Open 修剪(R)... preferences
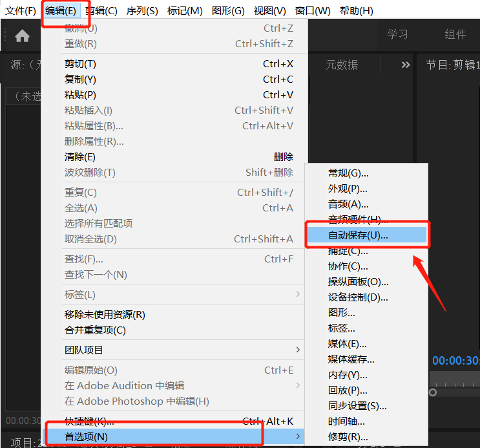This screenshot has width=480, height=448. [x=366, y=436]
